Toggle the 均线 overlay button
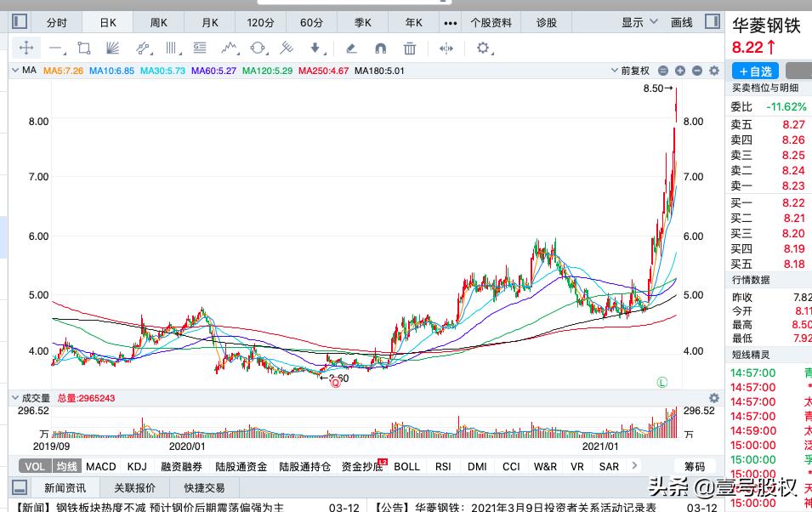The height and width of the screenshot is (512, 812). (x=66, y=466)
